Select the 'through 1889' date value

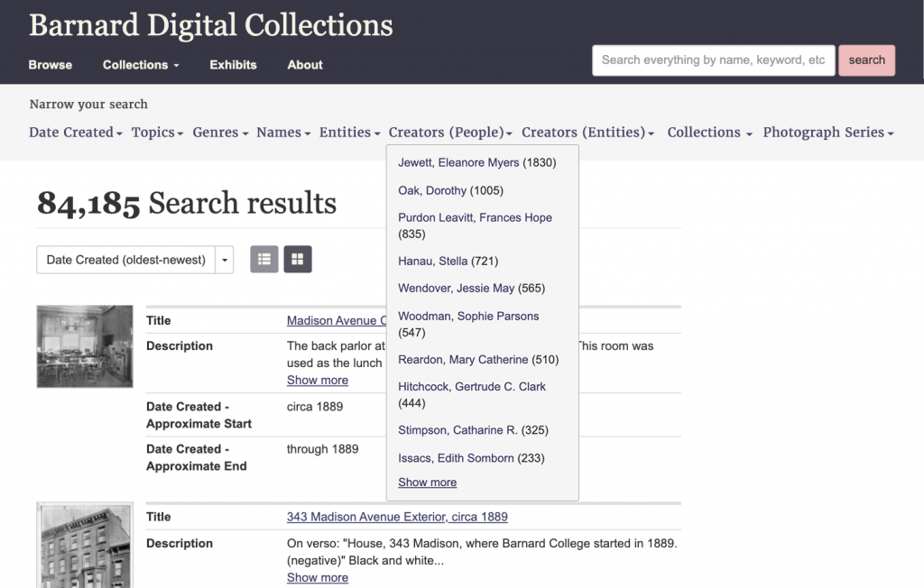pyautogui.click(x=323, y=449)
